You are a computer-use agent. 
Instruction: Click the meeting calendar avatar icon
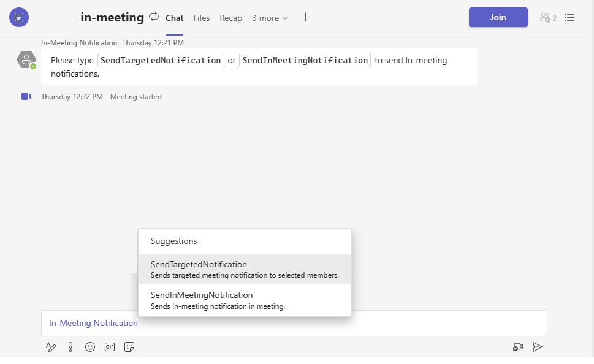(x=19, y=17)
